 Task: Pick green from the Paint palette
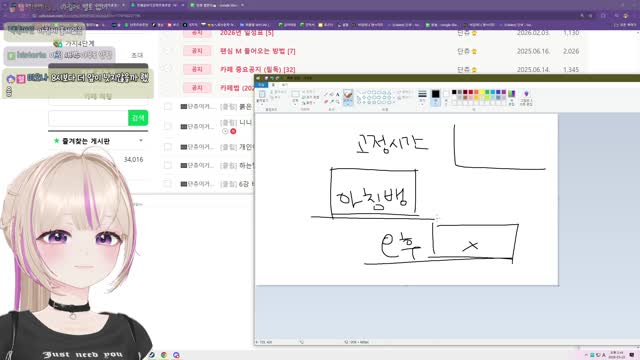click(x=487, y=92)
